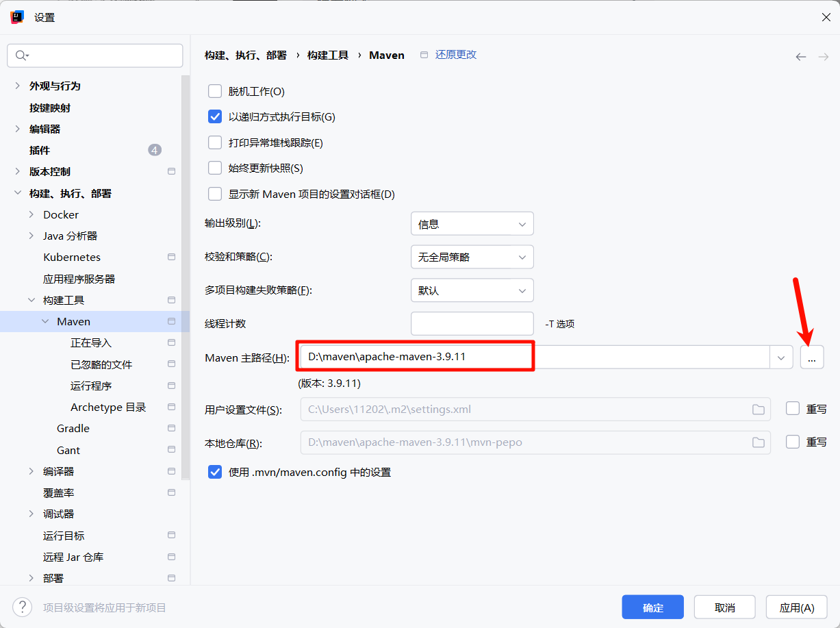
Task: Uncheck 使用 .mvn/maven.config 中的设置
Action: point(215,472)
